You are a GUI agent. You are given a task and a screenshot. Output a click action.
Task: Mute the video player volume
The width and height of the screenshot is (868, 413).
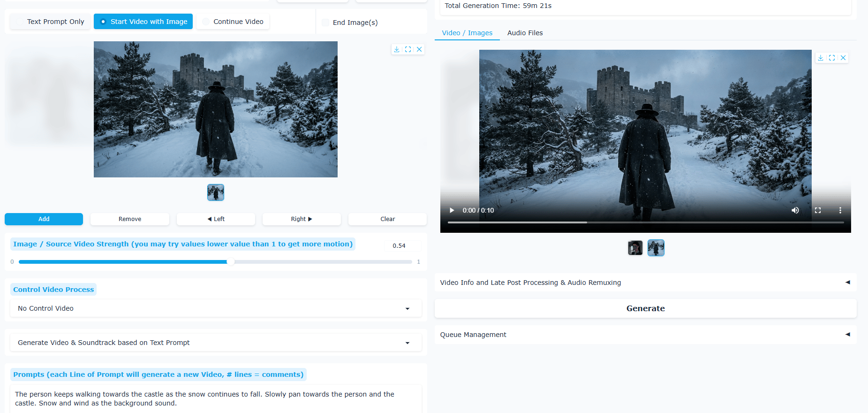(x=795, y=210)
